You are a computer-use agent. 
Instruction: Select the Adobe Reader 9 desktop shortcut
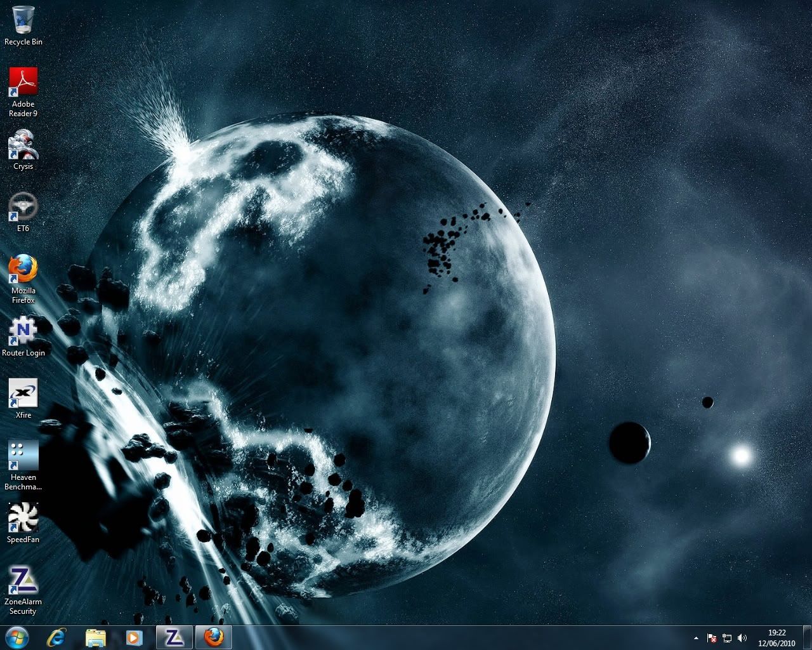[x=23, y=93]
